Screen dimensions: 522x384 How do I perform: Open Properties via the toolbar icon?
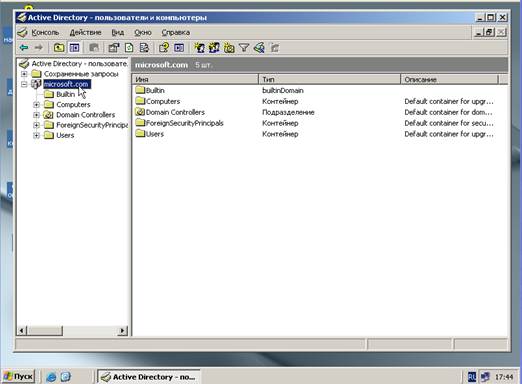coord(114,48)
